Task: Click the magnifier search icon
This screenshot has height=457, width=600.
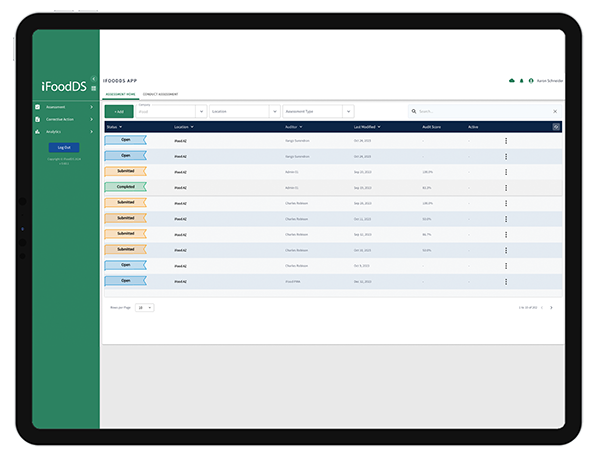Action: click(x=414, y=111)
